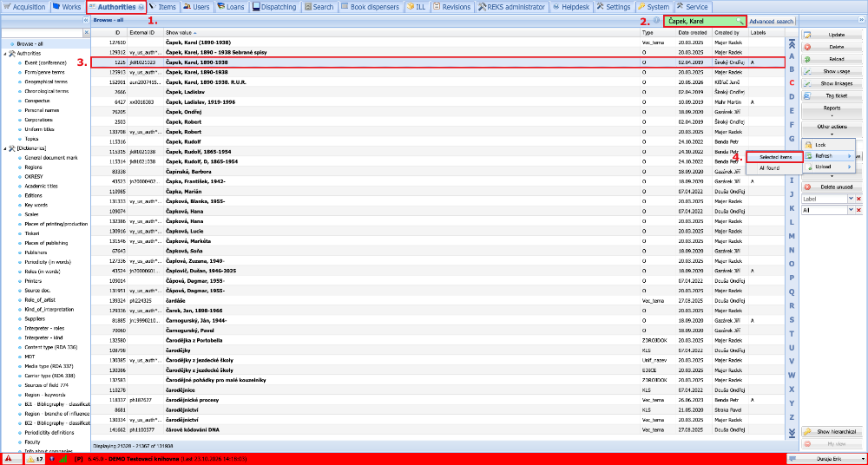
Task: Collapse the [Dictionaries] tree node
Action: point(4,148)
